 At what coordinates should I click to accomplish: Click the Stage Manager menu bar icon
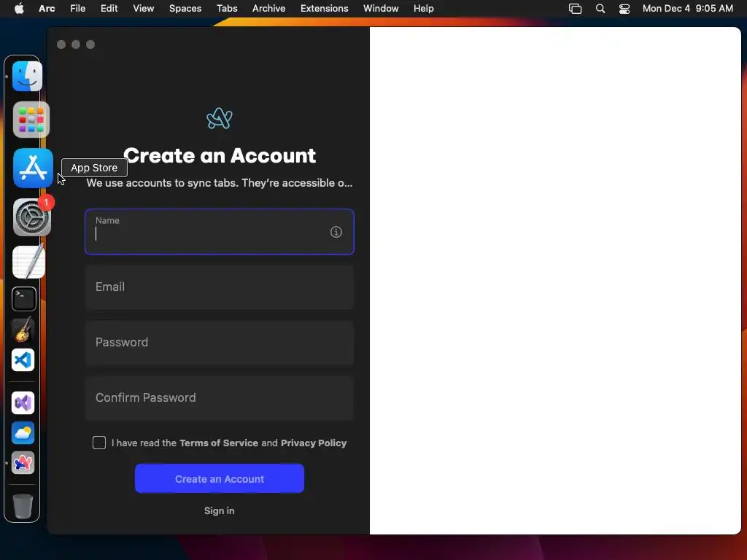(575, 9)
